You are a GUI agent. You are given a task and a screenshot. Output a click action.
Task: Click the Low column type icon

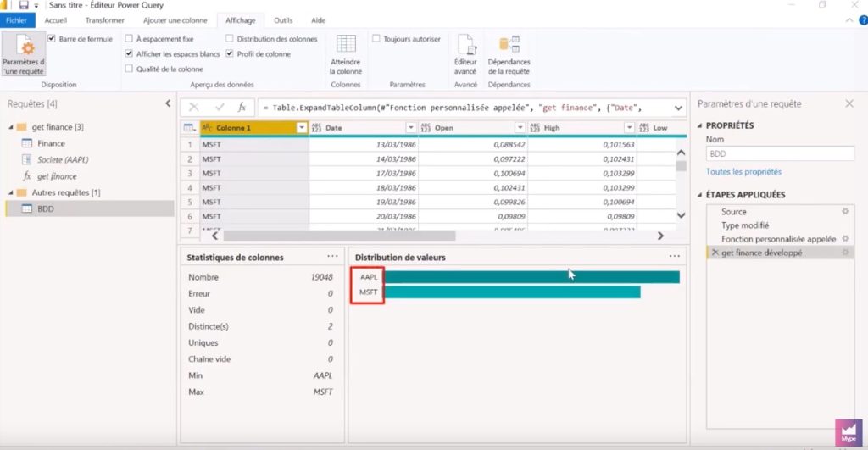[x=644, y=128]
